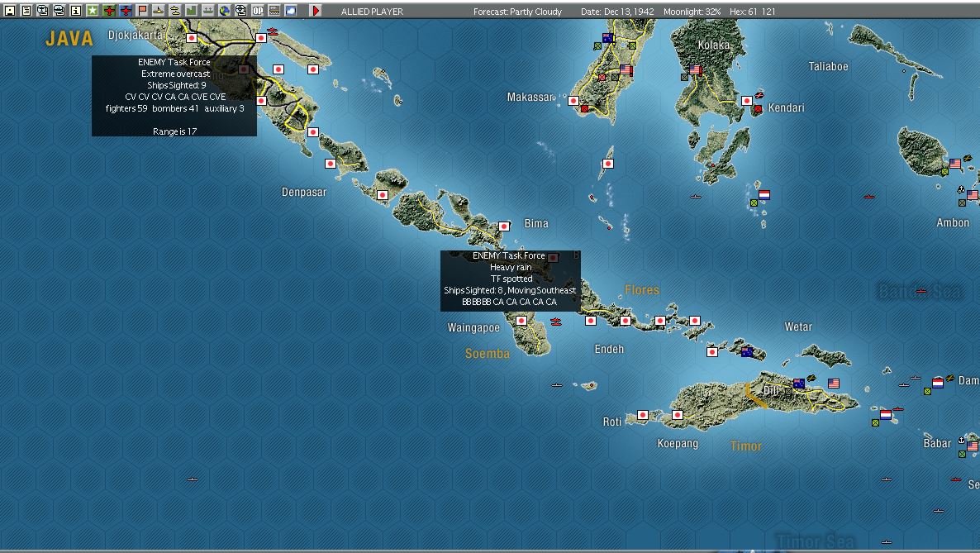This screenshot has height=553, width=980.
Task: Click the Denpasar city label
Action: tap(304, 192)
